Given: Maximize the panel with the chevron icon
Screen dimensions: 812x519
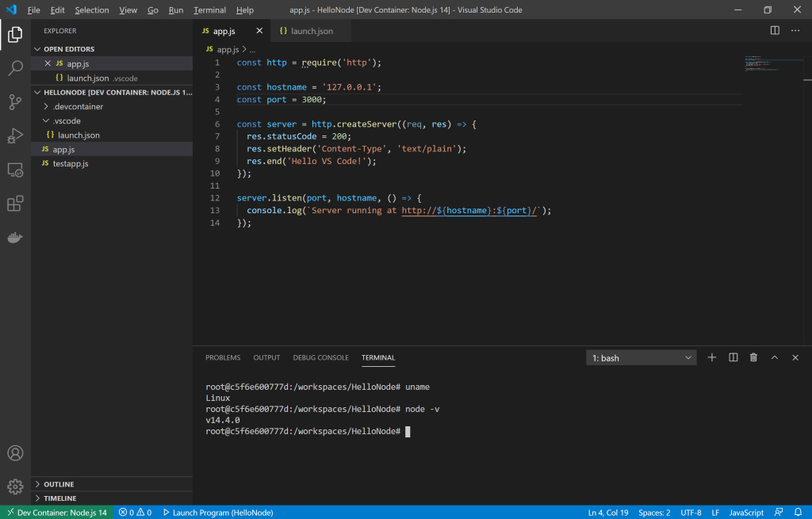Looking at the screenshot, I should (775, 357).
